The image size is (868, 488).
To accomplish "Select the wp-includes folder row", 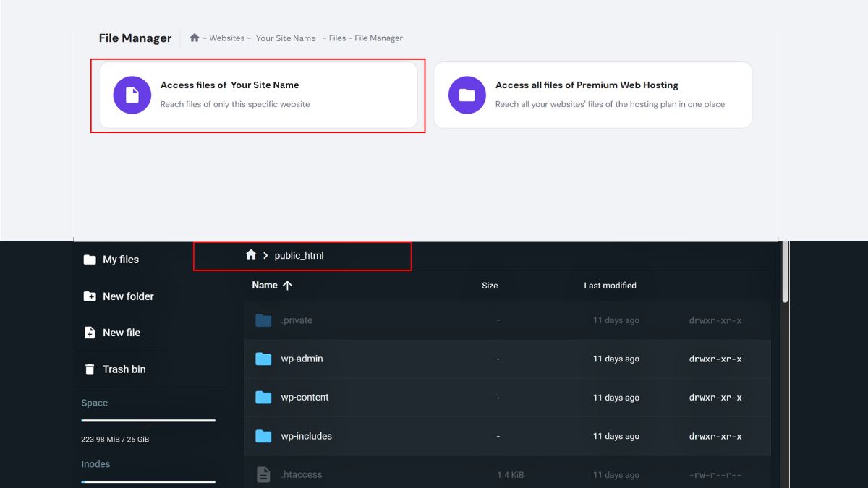I will 434,436.
